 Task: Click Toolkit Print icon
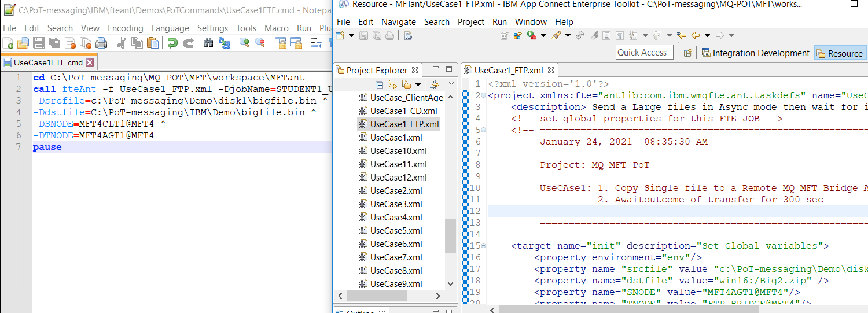pos(389,35)
